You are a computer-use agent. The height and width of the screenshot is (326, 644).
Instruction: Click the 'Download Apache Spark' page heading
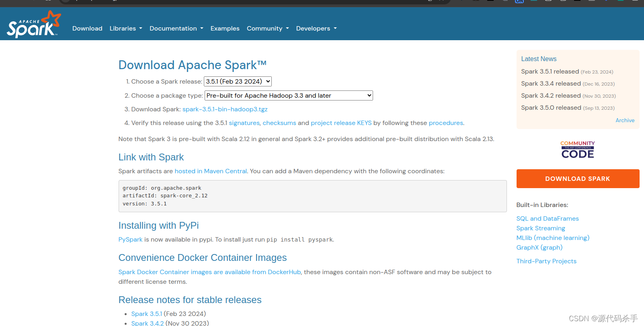point(193,65)
